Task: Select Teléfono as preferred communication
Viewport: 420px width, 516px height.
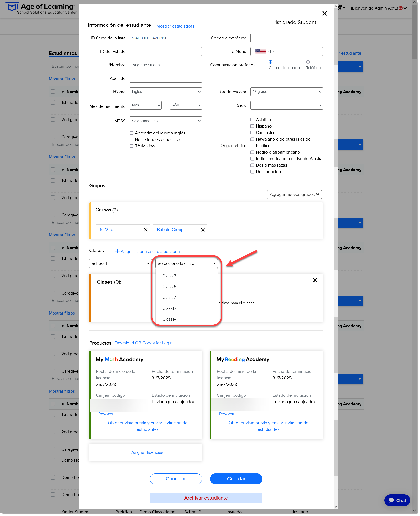Action: tap(308, 62)
